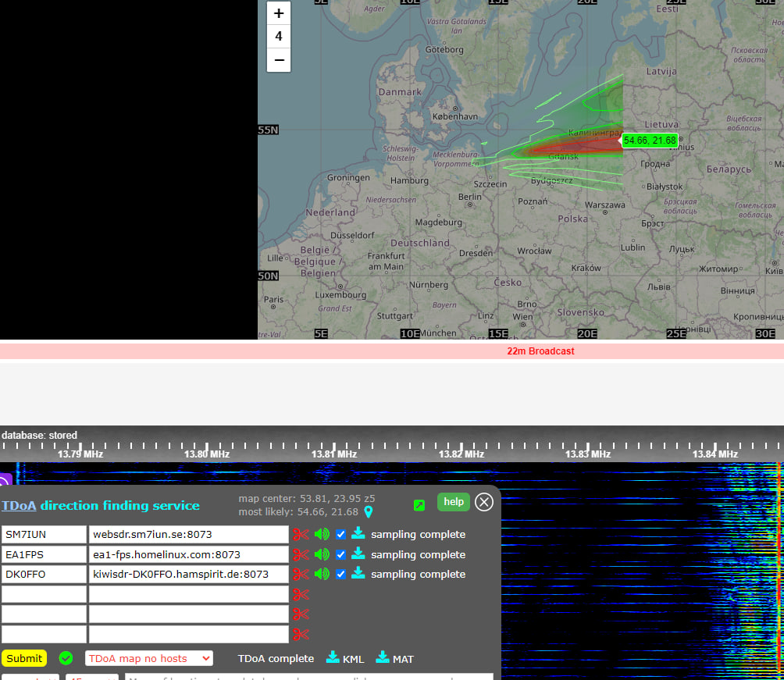784x680 pixels.
Task: Zoom out on the map
Action: [279, 60]
